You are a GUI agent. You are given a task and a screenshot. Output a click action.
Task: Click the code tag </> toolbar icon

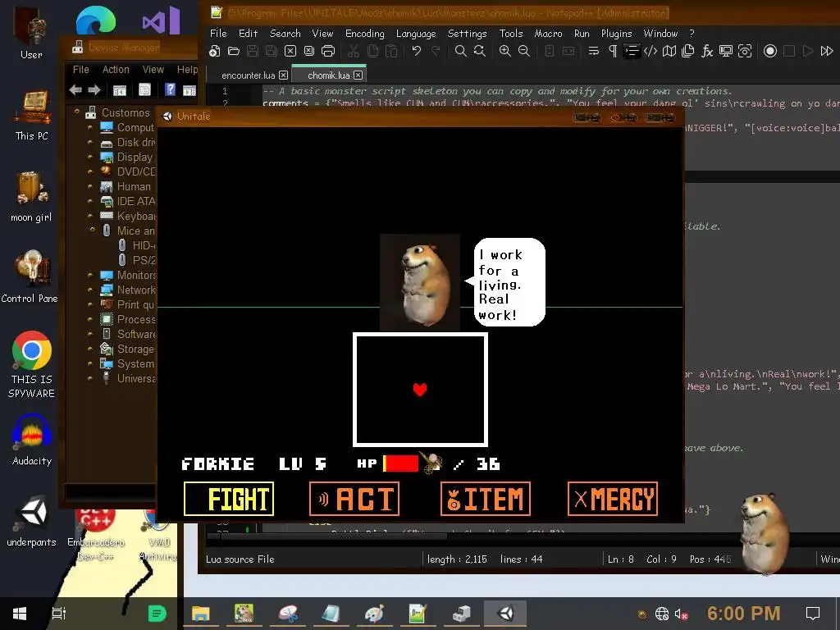(x=651, y=51)
